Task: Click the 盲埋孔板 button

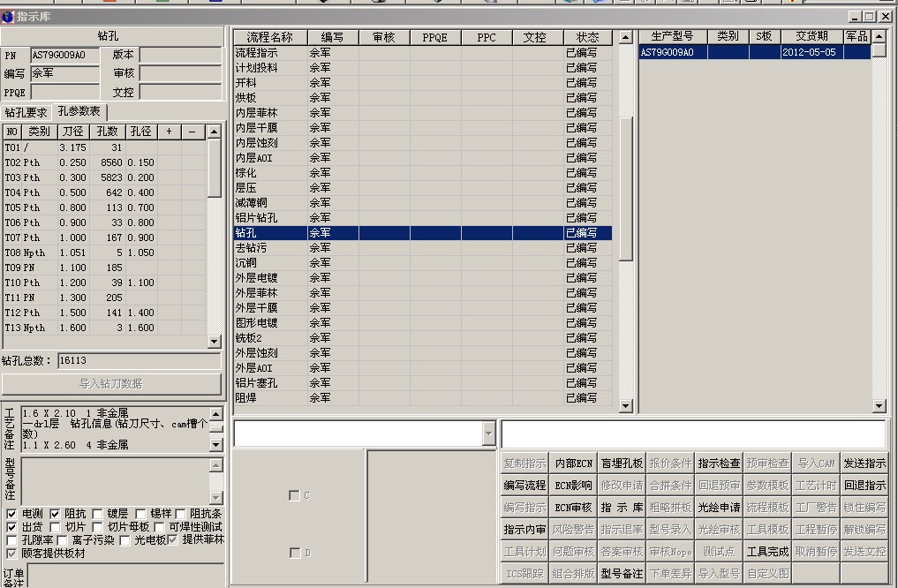Action: pyautogui.click(x=622, y=464)
